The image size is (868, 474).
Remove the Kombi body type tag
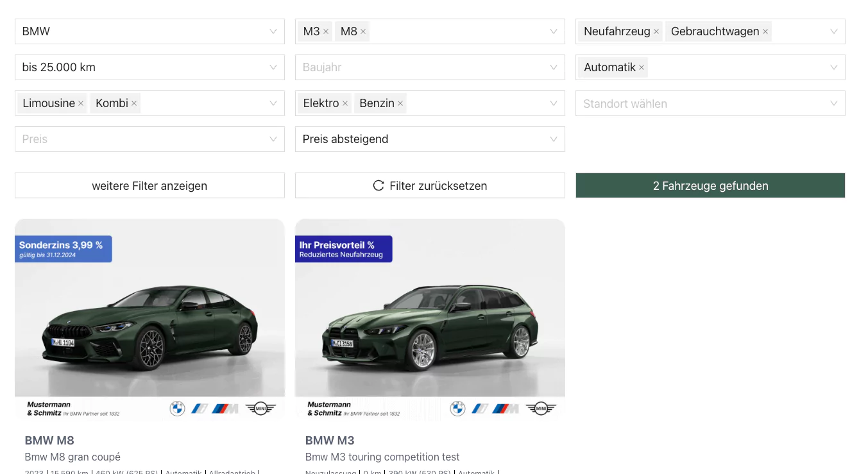coord(134,103)
